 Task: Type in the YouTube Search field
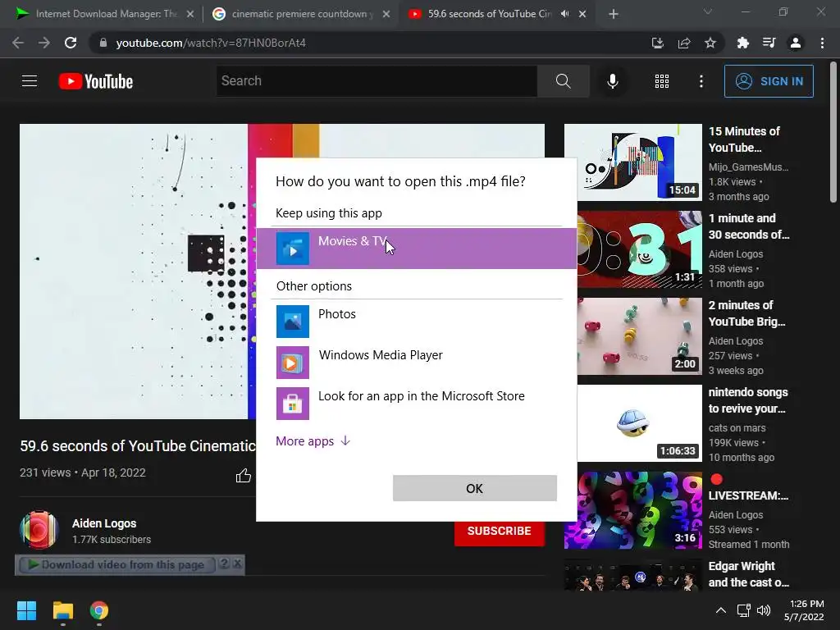(x=377, y=81)
